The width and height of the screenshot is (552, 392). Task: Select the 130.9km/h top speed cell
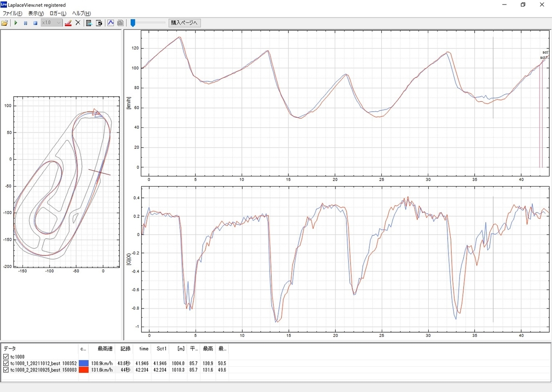(102, 363)
